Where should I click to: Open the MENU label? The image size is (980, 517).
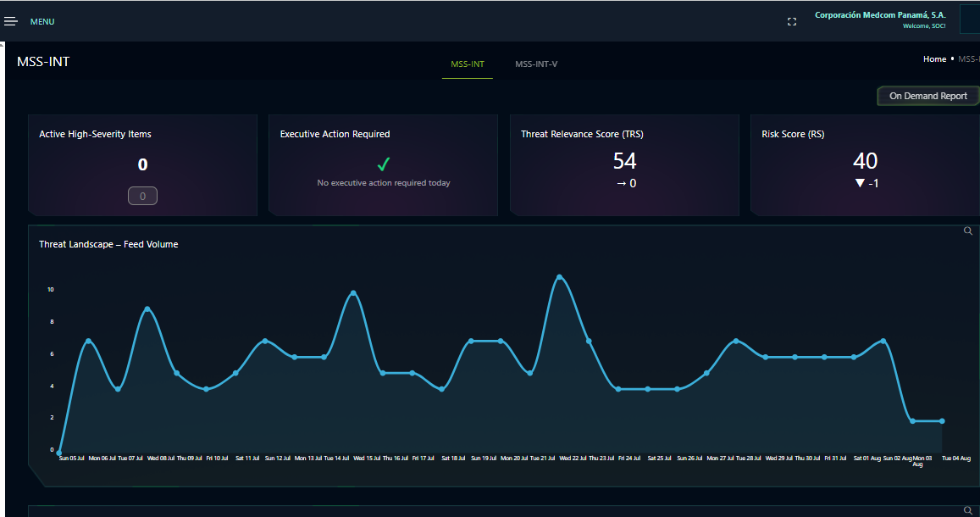coord(42,22)
